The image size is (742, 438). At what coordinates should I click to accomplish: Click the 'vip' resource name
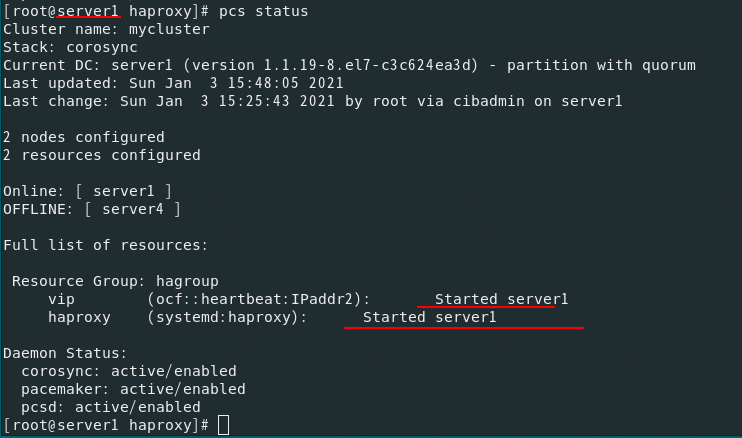click(x=61, y=299)
